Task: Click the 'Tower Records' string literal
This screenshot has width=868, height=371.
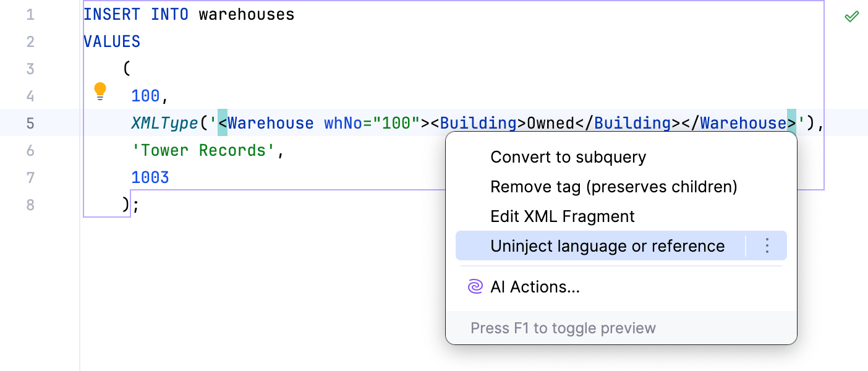Action: (x=203, y=150)
